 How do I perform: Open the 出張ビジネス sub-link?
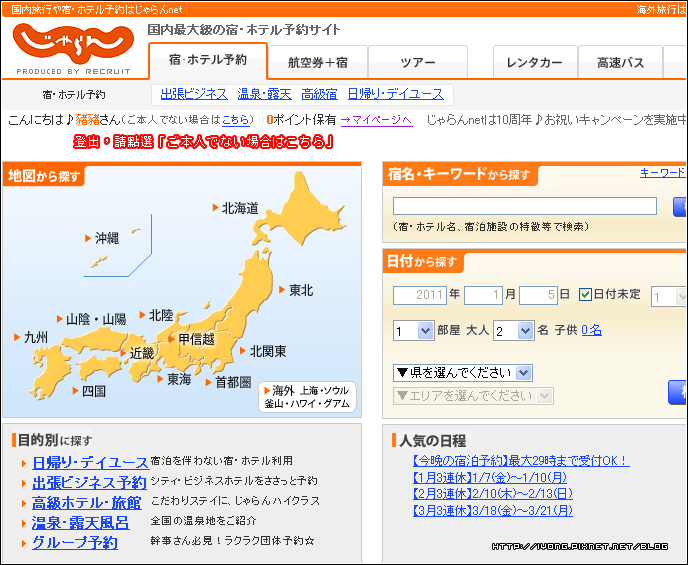(194, 94)
